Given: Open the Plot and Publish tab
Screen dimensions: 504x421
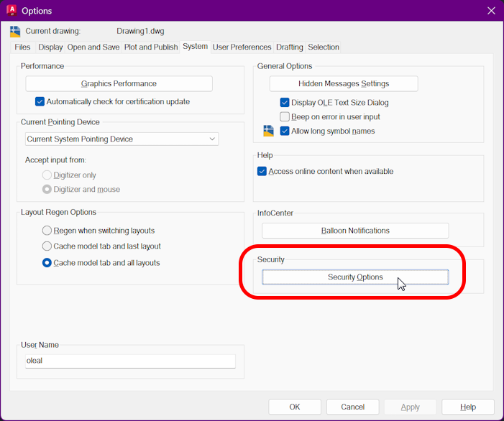Looking at the screenshot, I should point(150,47).
